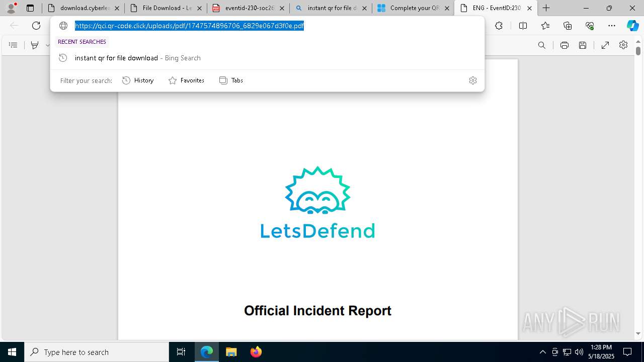Click the vertical scrollbar thumb
This screenshot has height=362, width=644.
(x=638, y=51)
